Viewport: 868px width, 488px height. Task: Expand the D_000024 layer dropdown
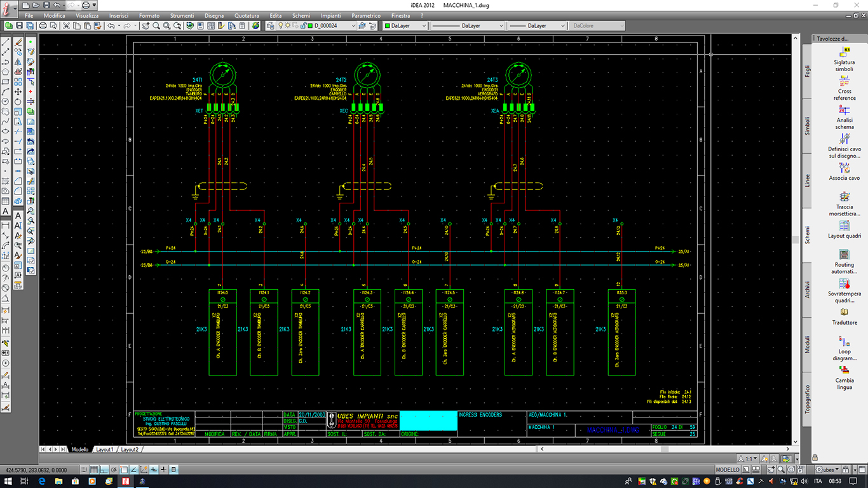pyautogui.click(x=353, y=25)
